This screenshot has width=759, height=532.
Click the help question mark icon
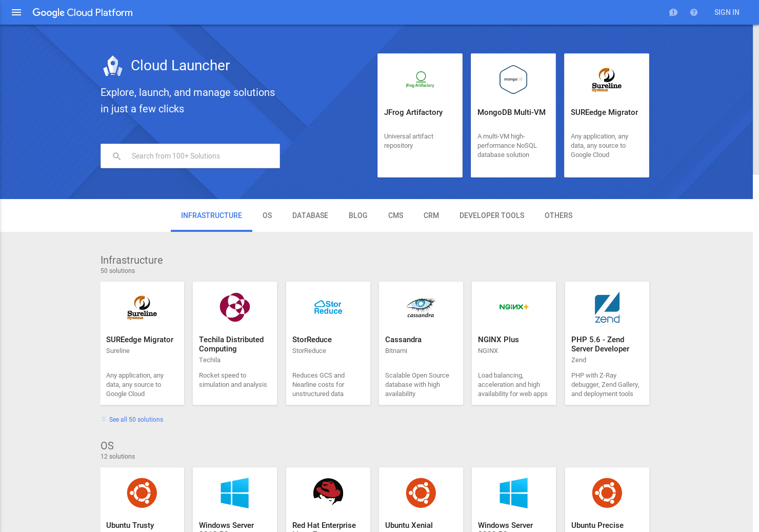coord(694,12)
